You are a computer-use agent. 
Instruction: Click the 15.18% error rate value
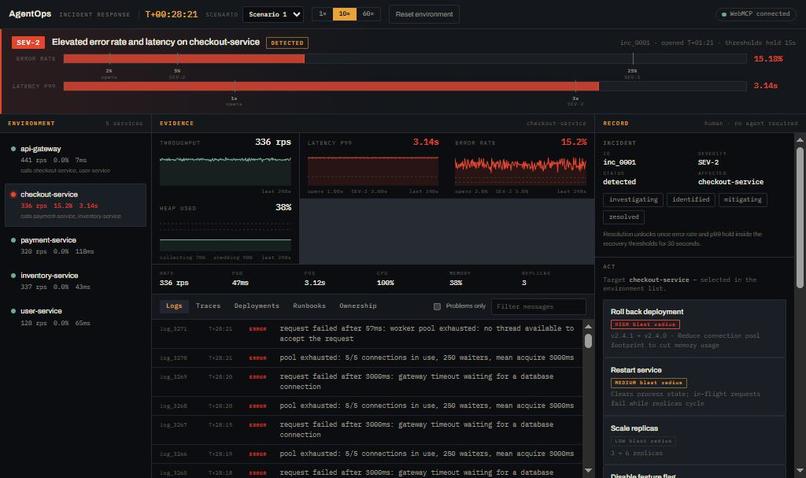[768, 59]
